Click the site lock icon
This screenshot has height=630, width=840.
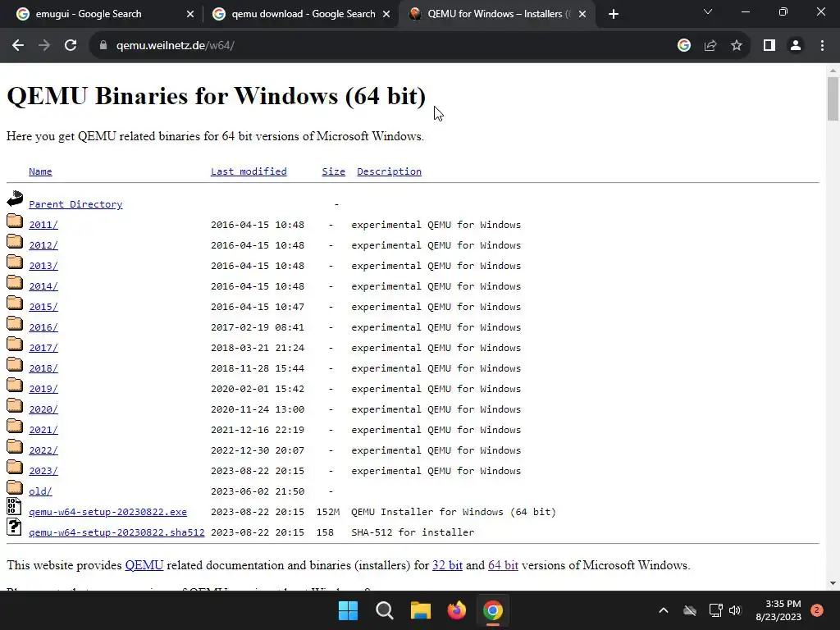pos(103,46)
